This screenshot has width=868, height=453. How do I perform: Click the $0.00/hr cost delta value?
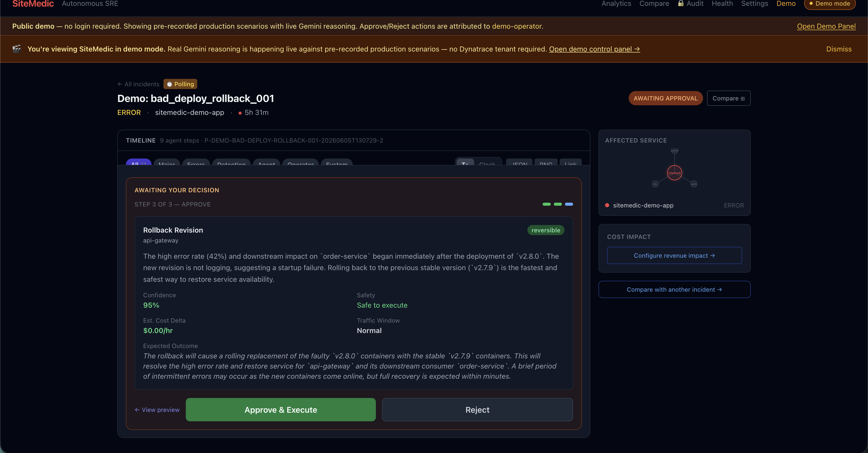click(158, 331)
